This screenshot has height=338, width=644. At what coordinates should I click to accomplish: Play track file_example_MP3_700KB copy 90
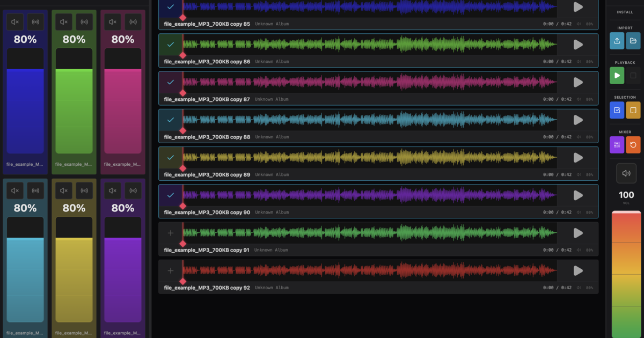tap(577, 195)
